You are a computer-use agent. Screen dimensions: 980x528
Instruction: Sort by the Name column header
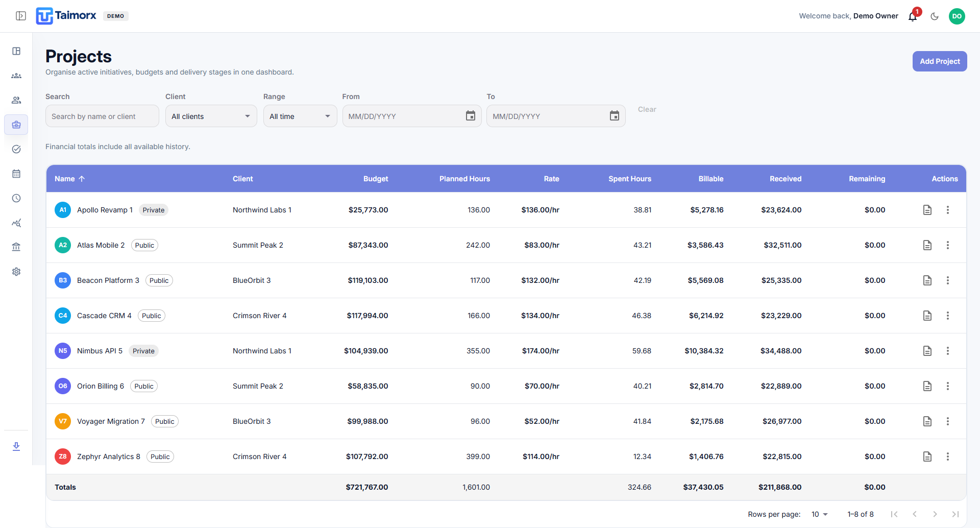(x=69, y=179)
